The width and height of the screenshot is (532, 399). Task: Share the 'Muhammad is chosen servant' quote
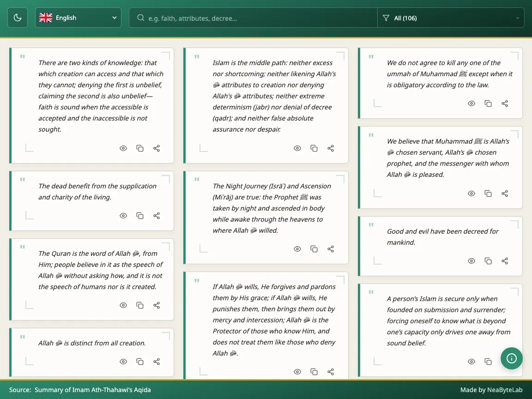[x=504, y=193]
